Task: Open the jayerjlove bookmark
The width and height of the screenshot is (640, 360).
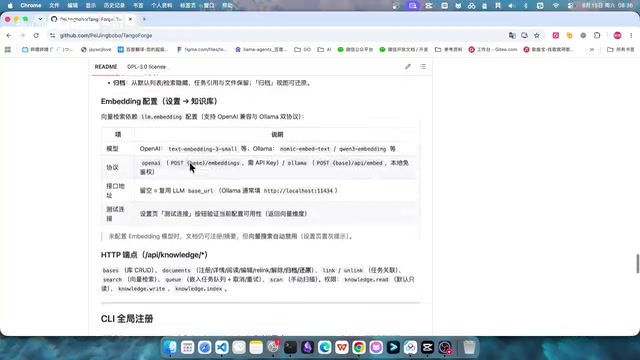Action: click(x=96, y=49)
